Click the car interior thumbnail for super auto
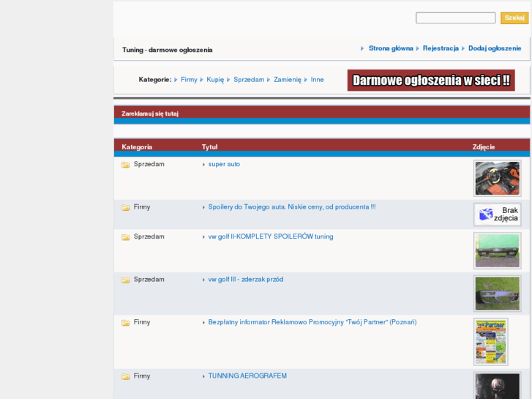This screenshot has height=399, width=532. pyautogui.click(x=498, y=179)
